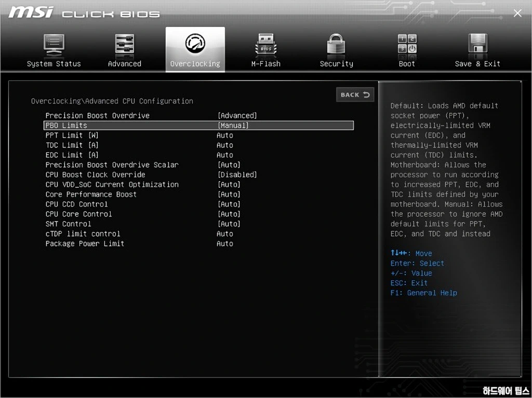Select the CPU Core Control label
Screen dimensions: 532x398
79,214
